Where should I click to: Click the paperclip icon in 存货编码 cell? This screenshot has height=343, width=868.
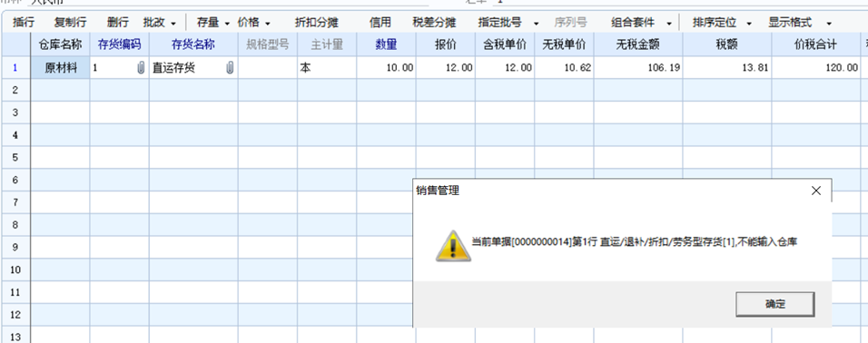(x=141, y=68)
